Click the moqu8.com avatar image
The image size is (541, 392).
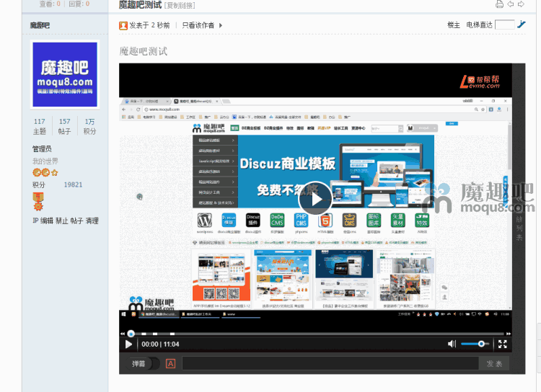click(x=65, y=74)
